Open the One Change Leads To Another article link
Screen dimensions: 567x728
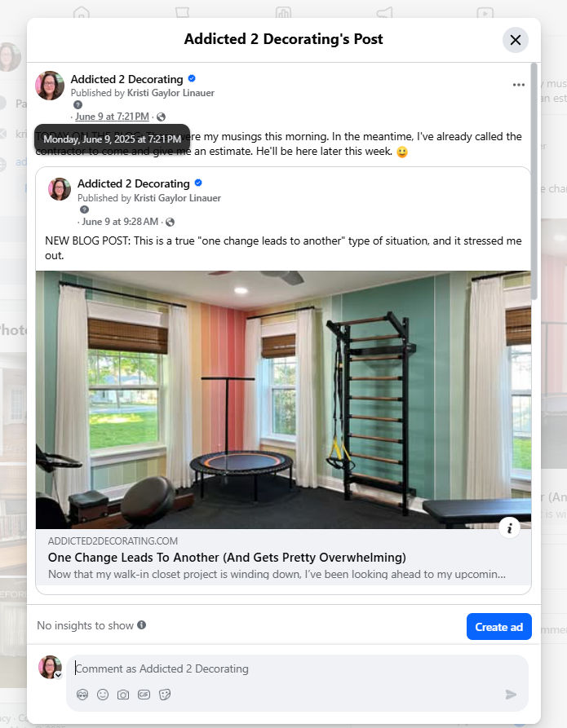point(227,557)
